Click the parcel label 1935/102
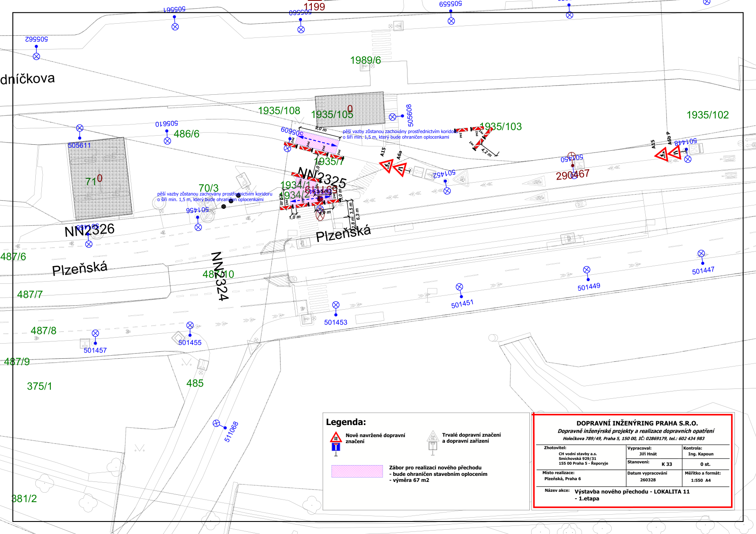The height and width of the screenshot is (534, 756). point(707,115)
